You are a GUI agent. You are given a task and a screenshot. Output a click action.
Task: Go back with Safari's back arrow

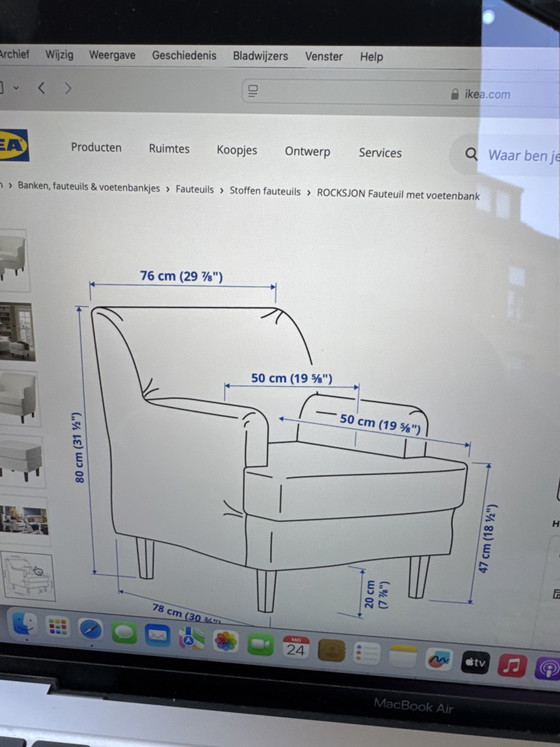click(x=42, y=88)
